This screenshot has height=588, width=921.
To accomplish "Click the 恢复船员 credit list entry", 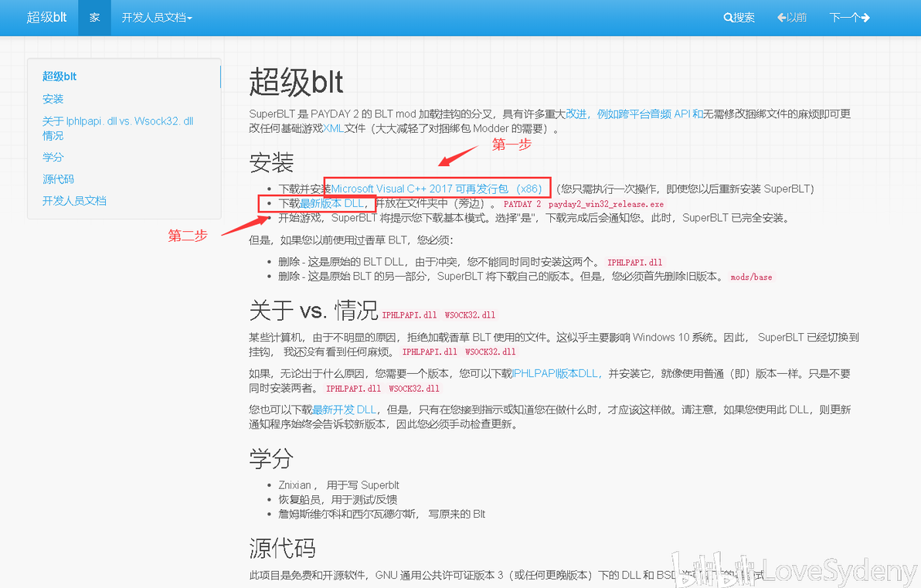I will click(x=338, y=499).
